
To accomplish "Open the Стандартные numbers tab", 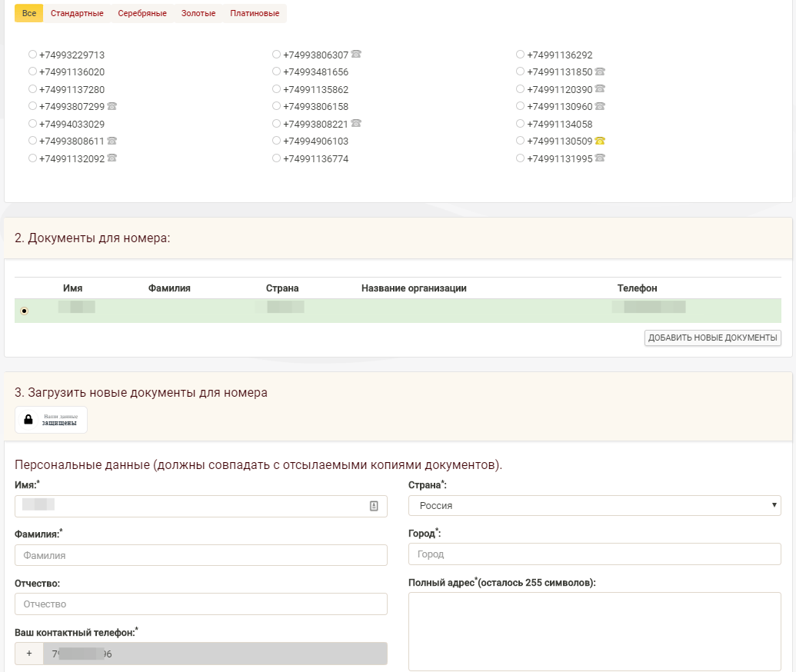I will click(x=77, y=13).
